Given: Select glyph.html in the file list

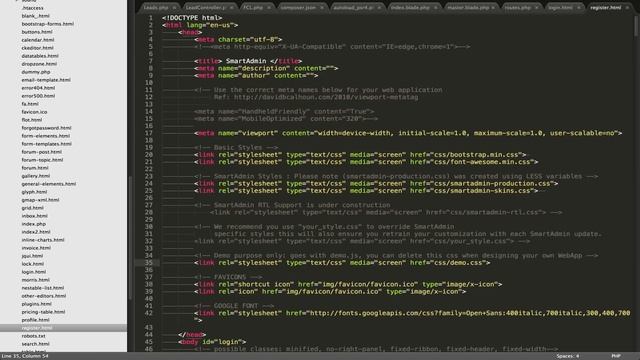Looking at the screenshot, I should [34, 192].
